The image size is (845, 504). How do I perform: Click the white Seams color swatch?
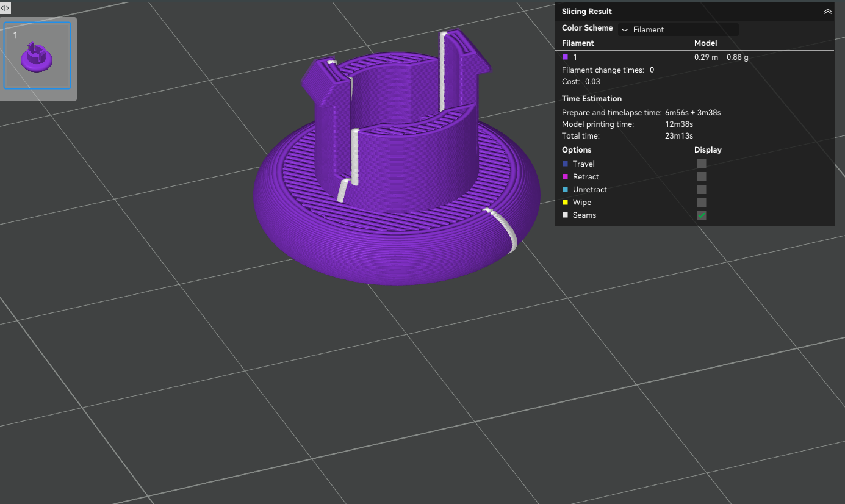565,215
